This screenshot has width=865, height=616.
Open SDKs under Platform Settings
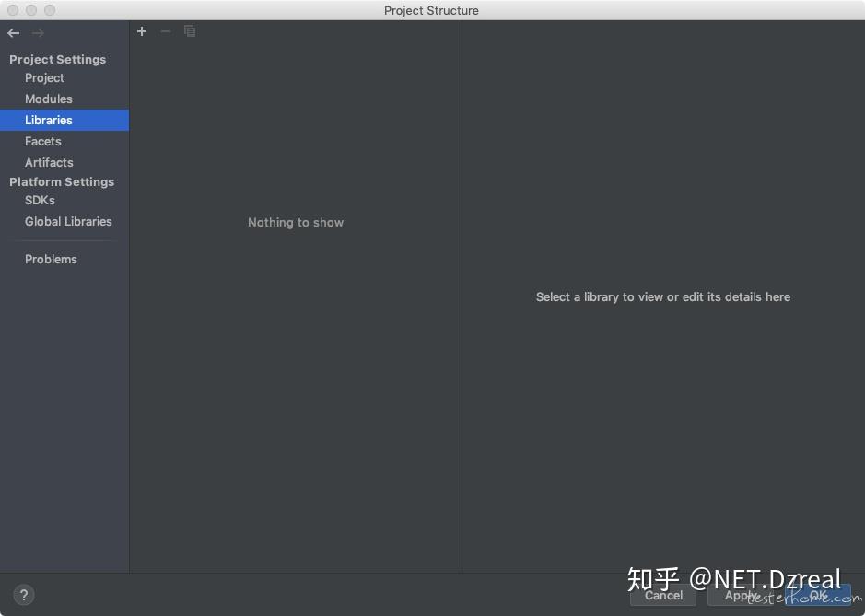(40, 200)
